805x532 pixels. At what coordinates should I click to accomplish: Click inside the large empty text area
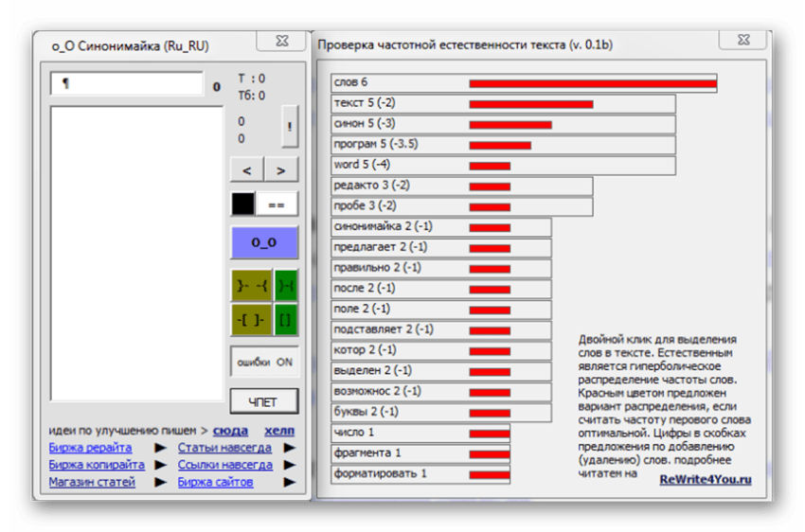click(137, 254)
